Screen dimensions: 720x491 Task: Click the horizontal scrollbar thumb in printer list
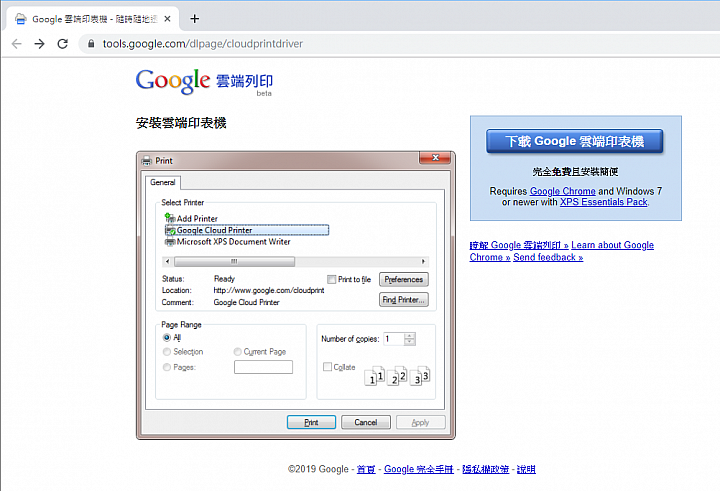234,261
